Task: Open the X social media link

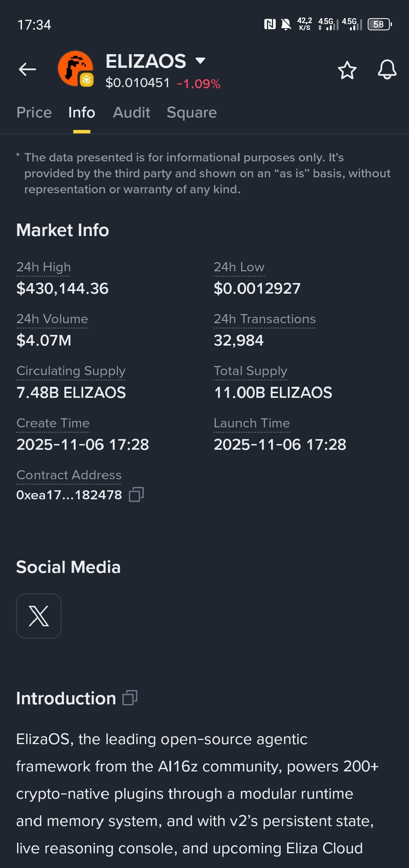Action: tap(39, 616)
